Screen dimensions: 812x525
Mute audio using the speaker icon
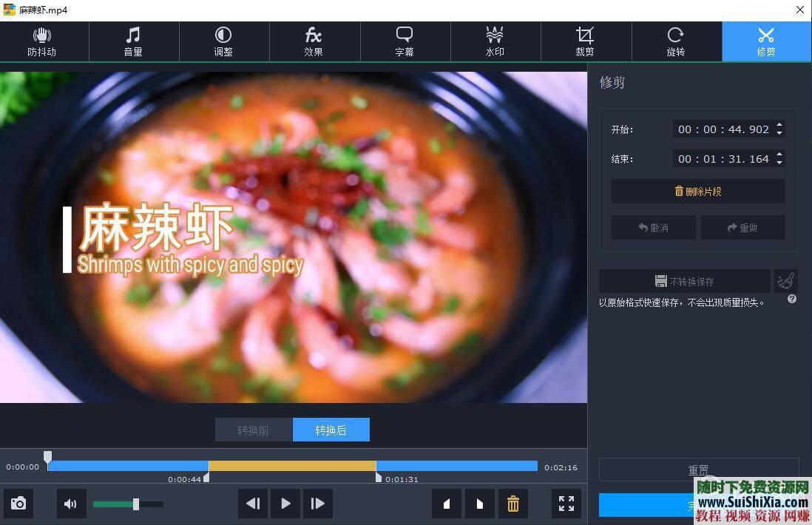coord(71,504)
